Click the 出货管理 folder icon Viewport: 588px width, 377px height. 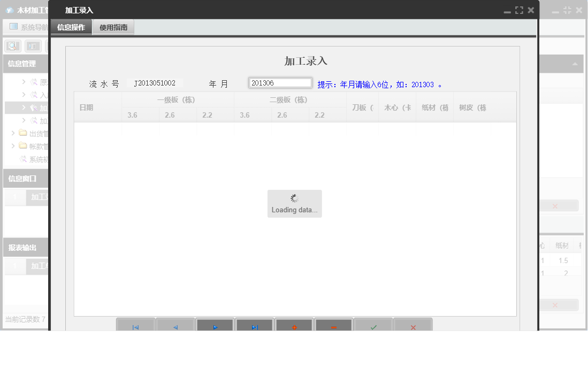(23, 132)
